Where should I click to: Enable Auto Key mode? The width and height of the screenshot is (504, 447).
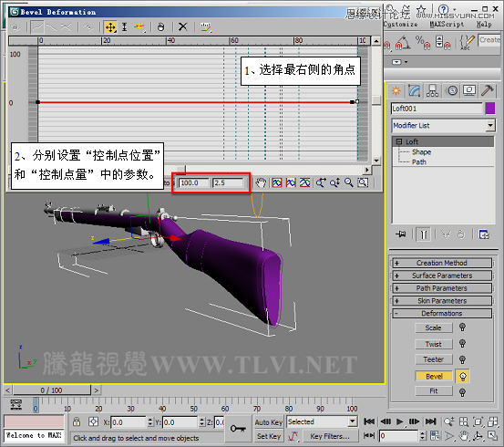pyautogui.click(x=269, y=421)
